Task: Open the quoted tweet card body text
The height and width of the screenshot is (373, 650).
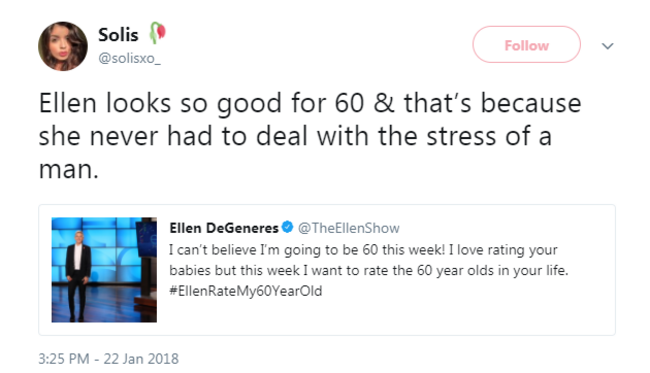Action: [x=368, y=270]
